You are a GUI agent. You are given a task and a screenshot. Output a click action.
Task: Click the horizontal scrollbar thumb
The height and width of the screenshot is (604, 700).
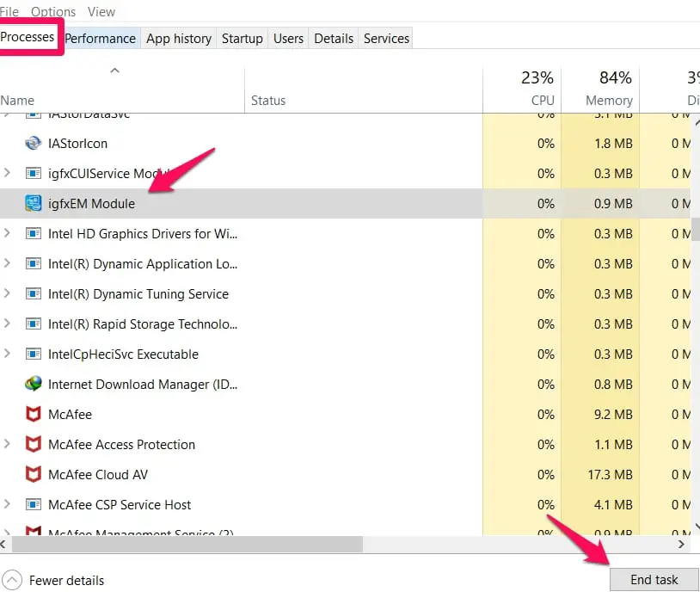tap(187, 544)
